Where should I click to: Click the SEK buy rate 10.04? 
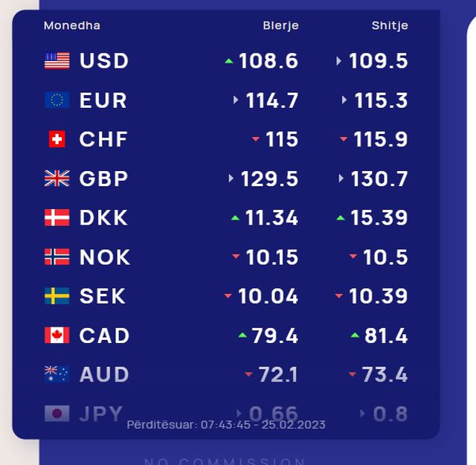click(268, 296)
